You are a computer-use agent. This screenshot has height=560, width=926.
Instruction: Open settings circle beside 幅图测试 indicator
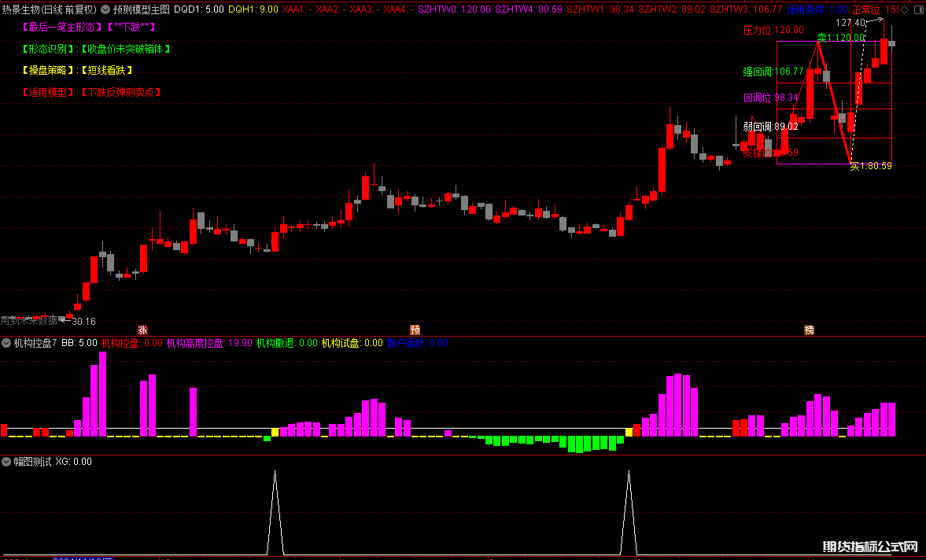(x=6, y=462)
